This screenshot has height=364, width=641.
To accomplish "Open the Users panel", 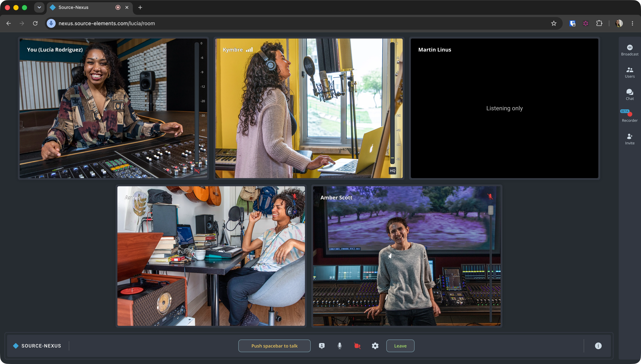I will pyautogui.click(x=630, y=72).
